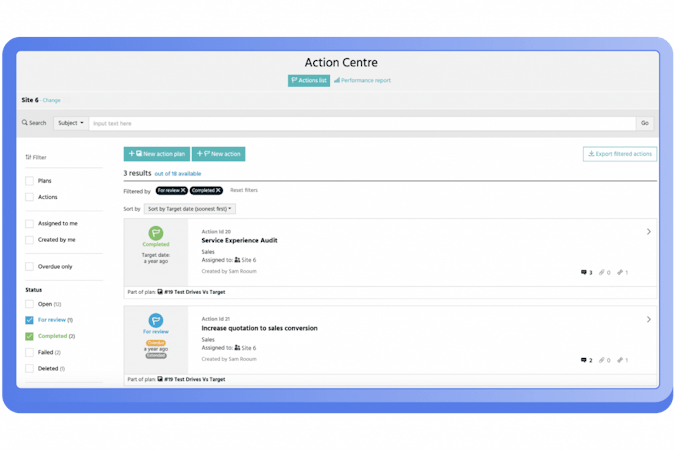Create a New action plan
675x450 pixels.
pyautogui.click(x=157, y=154)
